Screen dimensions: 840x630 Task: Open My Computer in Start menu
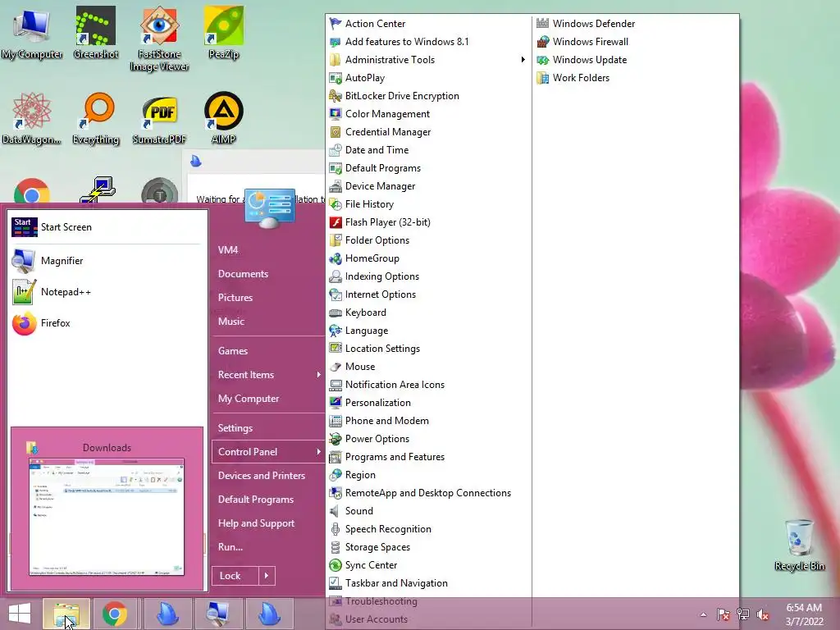[249, 399]
